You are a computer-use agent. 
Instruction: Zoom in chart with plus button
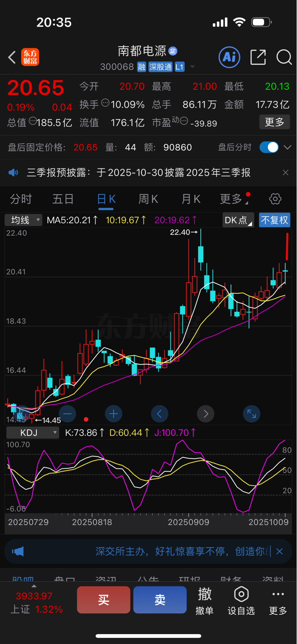[114, 414]
